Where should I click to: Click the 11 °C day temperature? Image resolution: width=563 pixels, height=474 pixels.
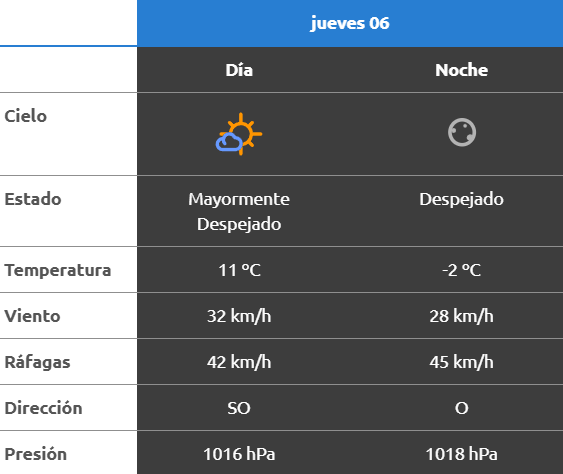(239, 270)
